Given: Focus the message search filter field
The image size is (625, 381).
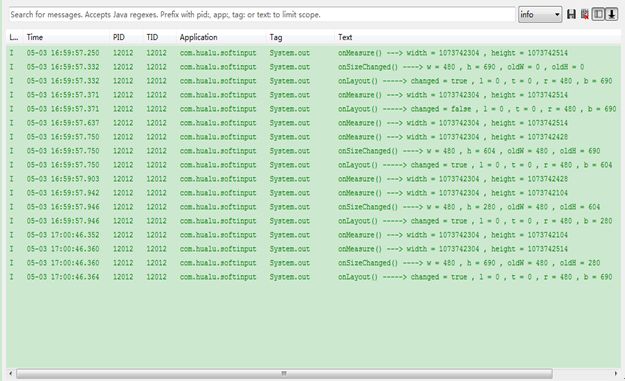Looking at the screenshot, I should coord(262,15).
